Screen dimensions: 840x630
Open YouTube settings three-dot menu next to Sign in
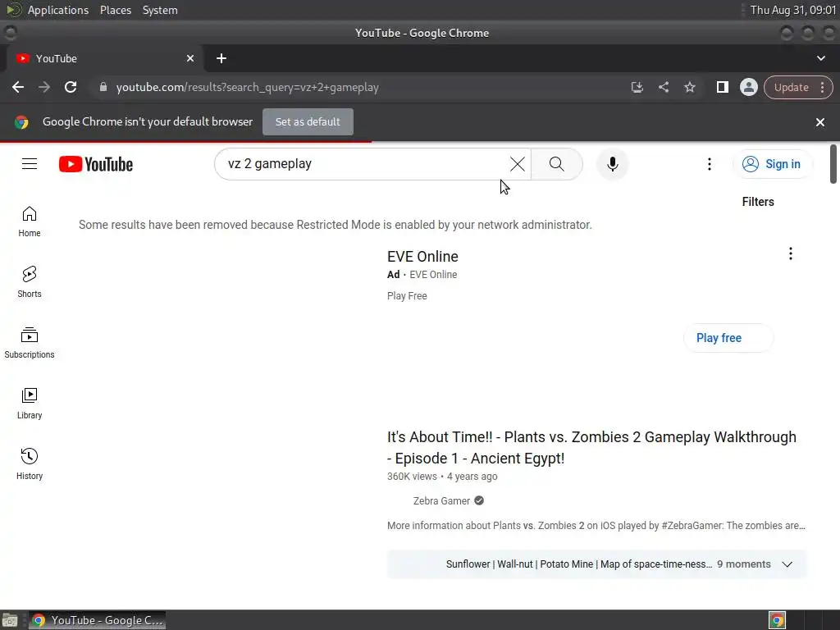[710, 164]
